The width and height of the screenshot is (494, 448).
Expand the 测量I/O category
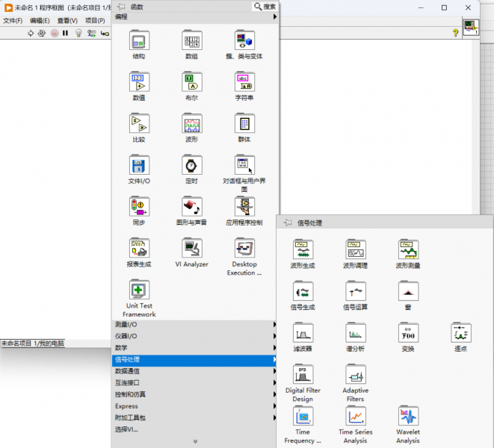(194, 324)
